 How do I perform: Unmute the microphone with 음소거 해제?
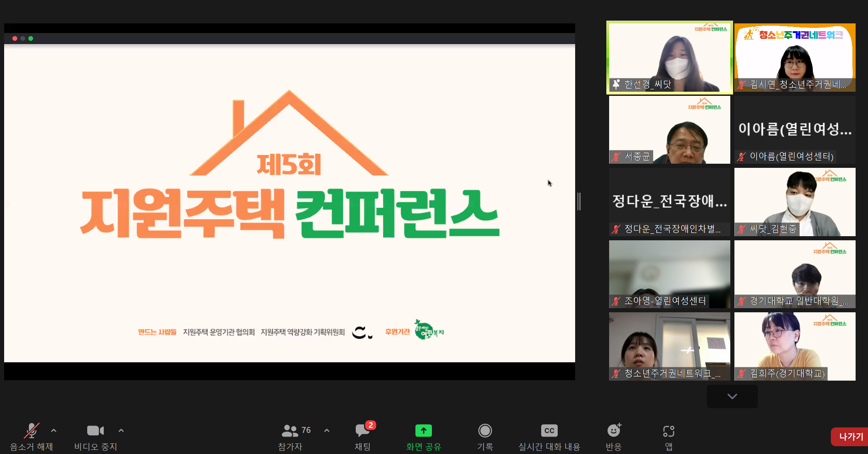(x=32, y=437)
